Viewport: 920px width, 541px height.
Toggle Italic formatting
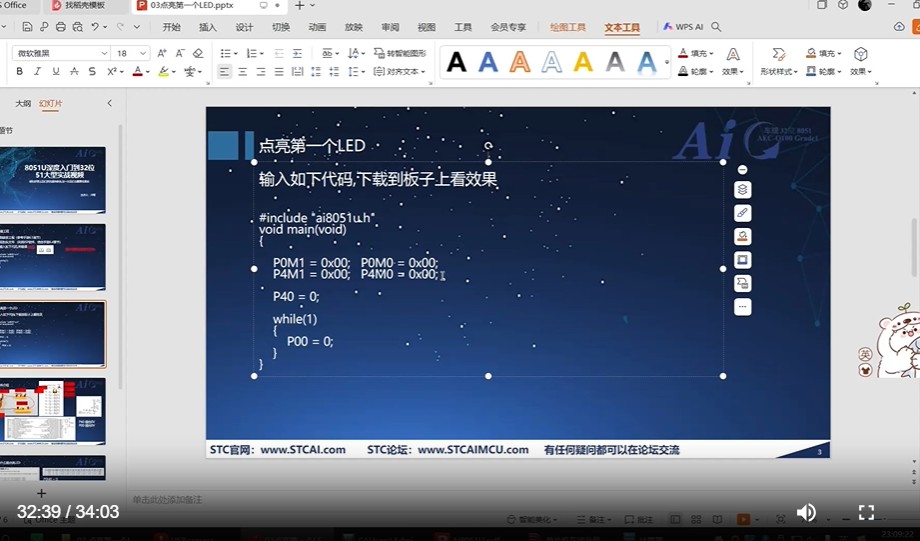pos(38,72)
